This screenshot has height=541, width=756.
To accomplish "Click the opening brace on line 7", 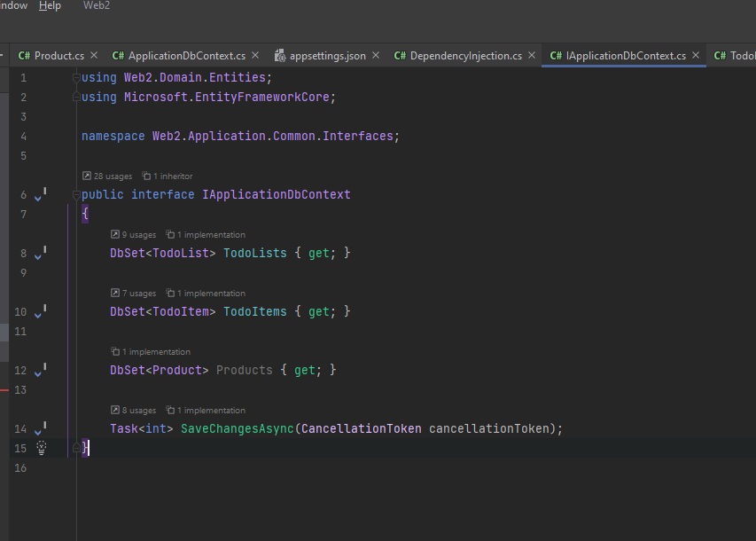I will pyautogui.click(x=85, y=214).
